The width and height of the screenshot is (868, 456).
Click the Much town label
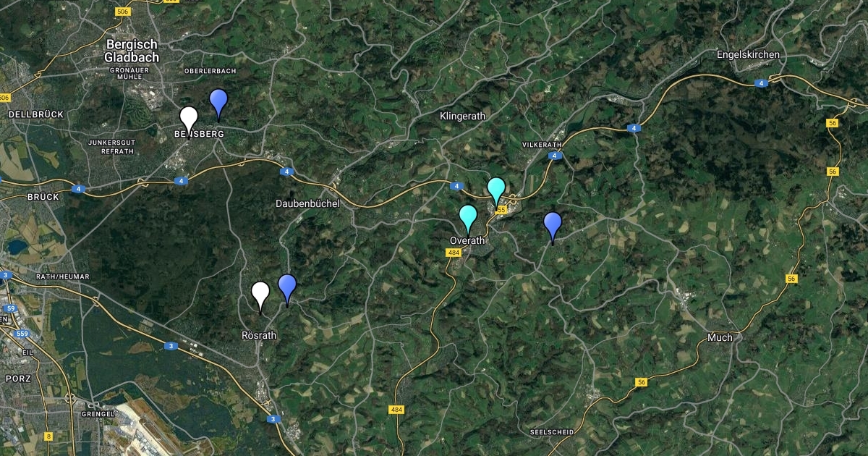tap(720, 337)
